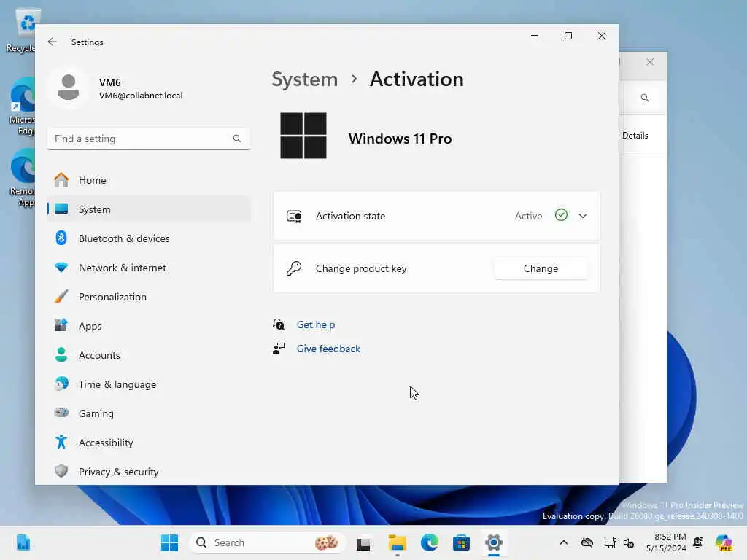Screen dimensions: 747x560
Task: Open Network & internet settings
Action: [x=149, y=268]
